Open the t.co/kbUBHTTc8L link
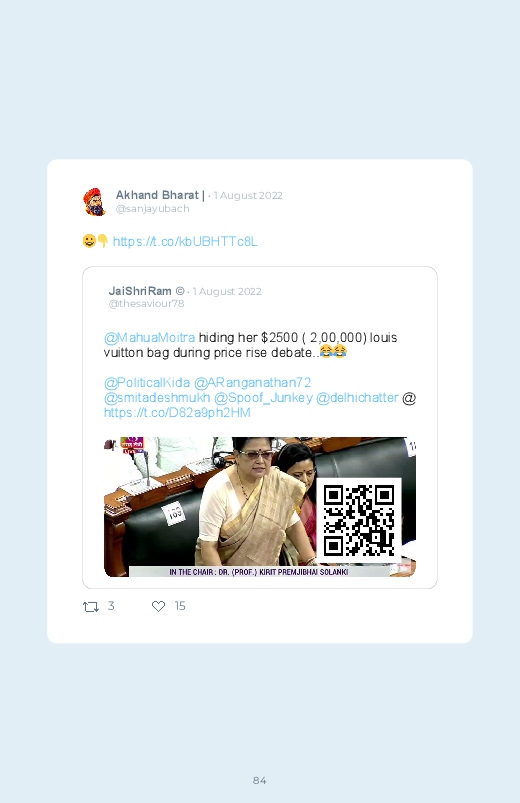This screenshot has width=520, height=803. 185,242
